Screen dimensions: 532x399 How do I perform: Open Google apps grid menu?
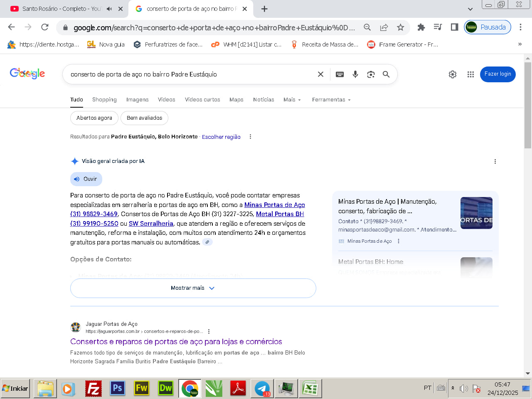coord(470,74)
